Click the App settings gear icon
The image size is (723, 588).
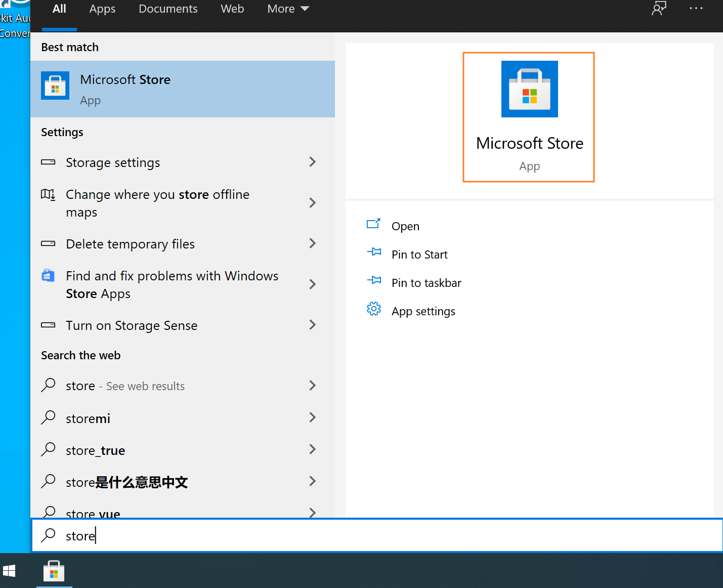click(374, 309)
